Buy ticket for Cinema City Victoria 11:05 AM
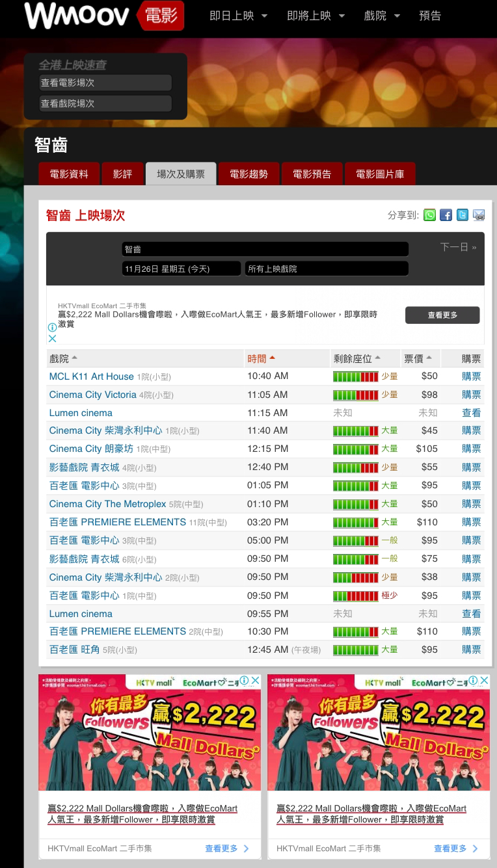The height and width of the screenshot is (868, 497). [x=472, y=395]
